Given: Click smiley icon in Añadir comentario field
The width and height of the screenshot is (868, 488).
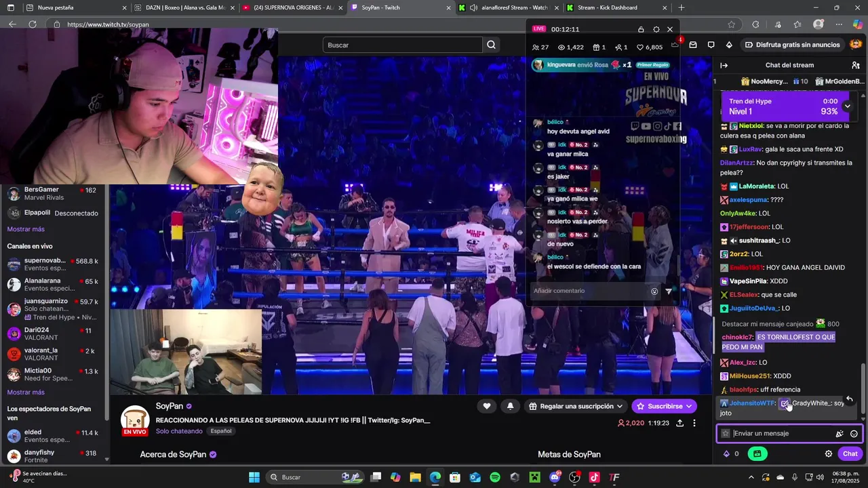Looking at the screenshot, I should point(654,291).
